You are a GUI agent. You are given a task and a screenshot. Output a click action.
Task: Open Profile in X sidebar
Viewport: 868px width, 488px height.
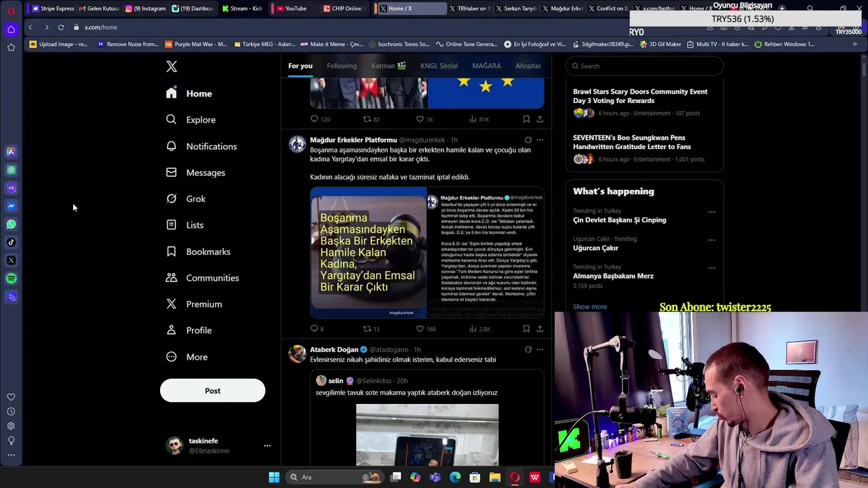point(189,331)
